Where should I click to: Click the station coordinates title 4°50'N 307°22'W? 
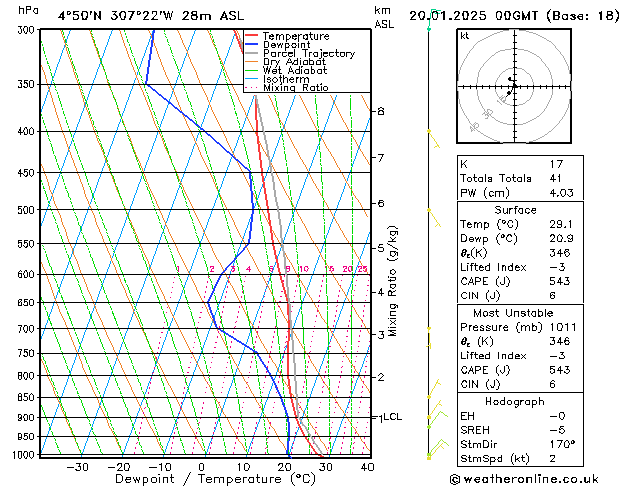116,16
